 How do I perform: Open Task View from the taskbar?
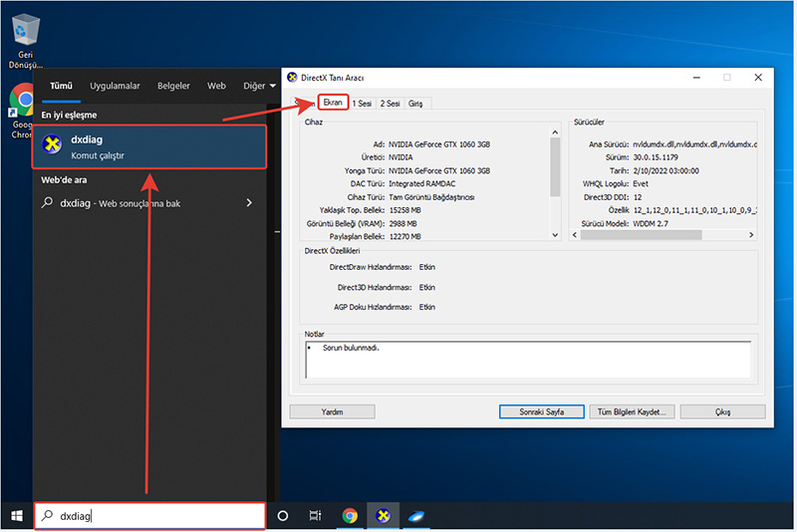point(315,515)
